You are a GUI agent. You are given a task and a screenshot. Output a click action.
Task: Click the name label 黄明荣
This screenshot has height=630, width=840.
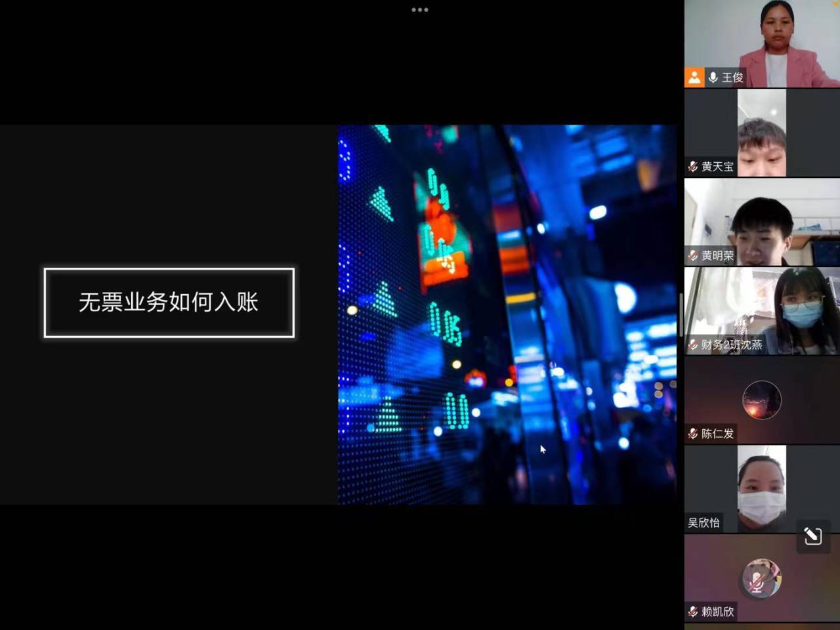[x=717, y=255]
